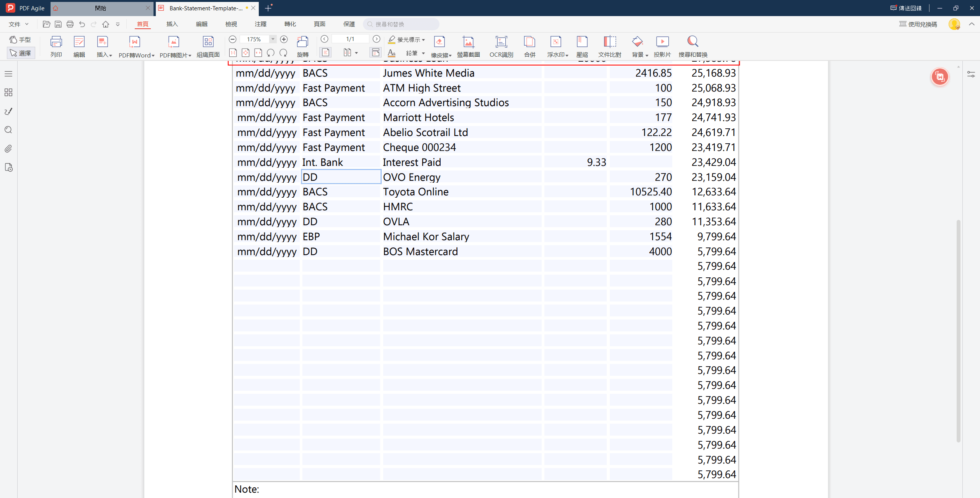Click the text color underline A tool
This screenshot has height=498, width=980.
(391, 53)
